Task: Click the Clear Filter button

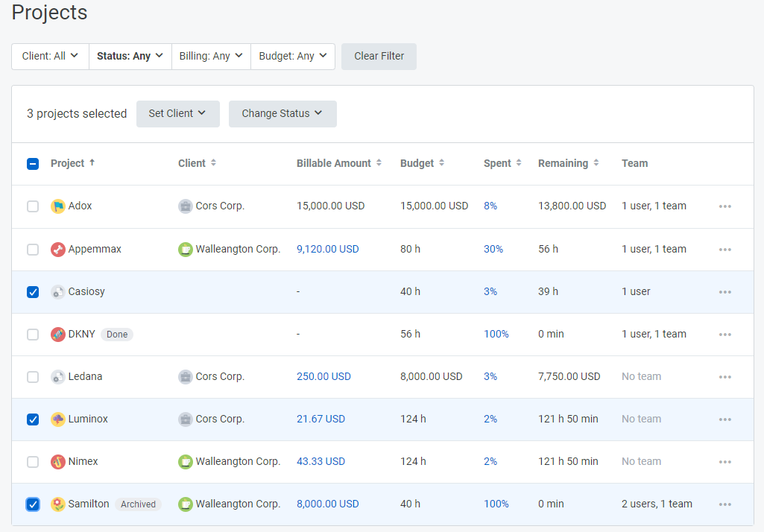Action: point(379,57)
